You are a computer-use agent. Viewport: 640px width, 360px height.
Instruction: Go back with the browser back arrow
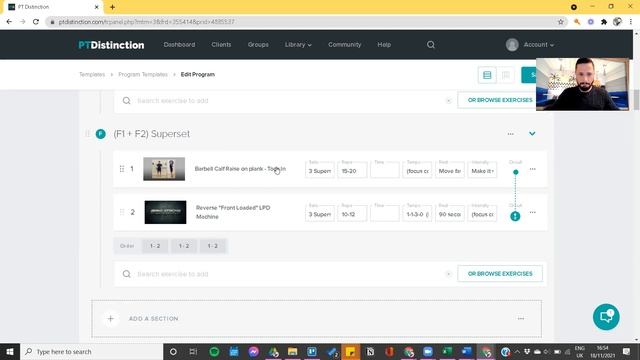tap(9, 22)
